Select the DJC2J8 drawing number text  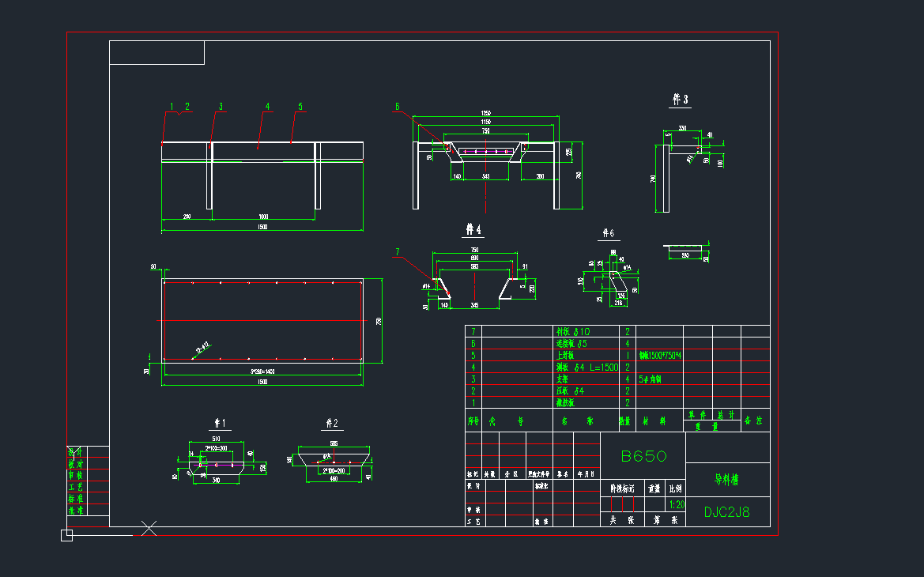point(726,512)
